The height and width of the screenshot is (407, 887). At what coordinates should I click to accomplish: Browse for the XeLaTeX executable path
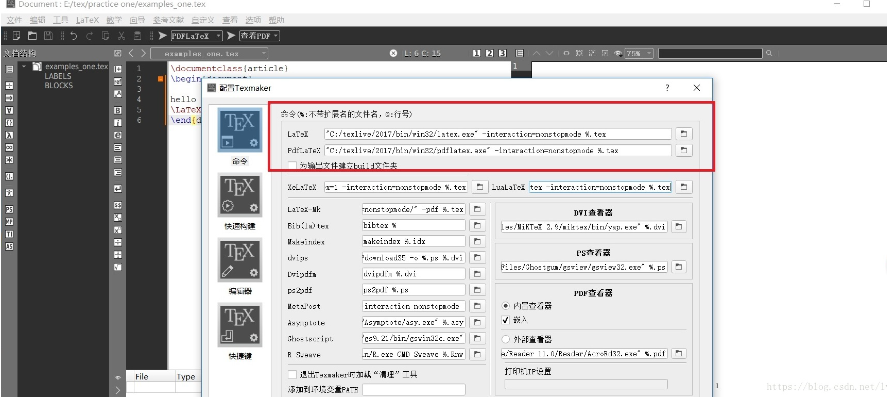pos(480,187)
